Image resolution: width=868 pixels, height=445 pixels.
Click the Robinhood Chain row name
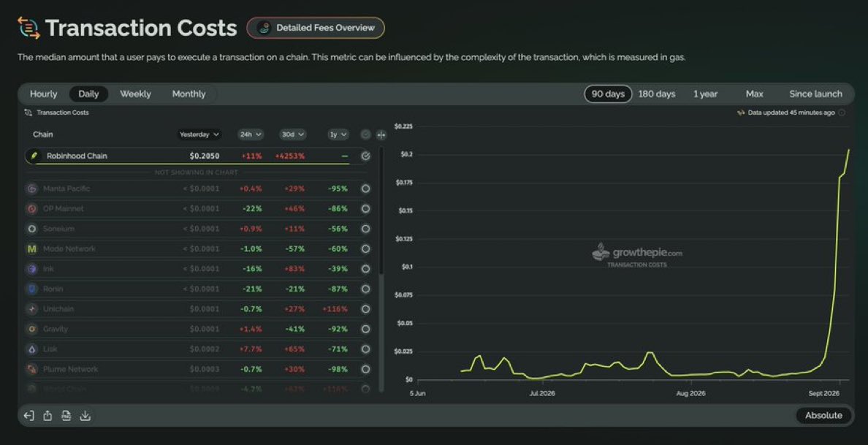point(77,156)
